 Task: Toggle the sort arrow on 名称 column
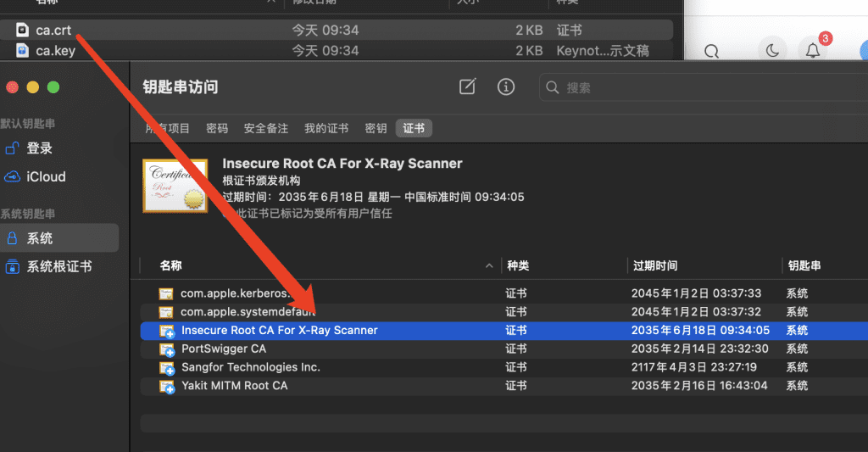click(489, 266)
